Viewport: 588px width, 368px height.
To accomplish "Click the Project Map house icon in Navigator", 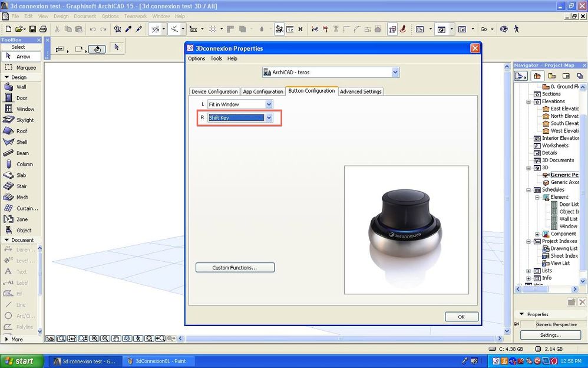I will tap(537, 76).
